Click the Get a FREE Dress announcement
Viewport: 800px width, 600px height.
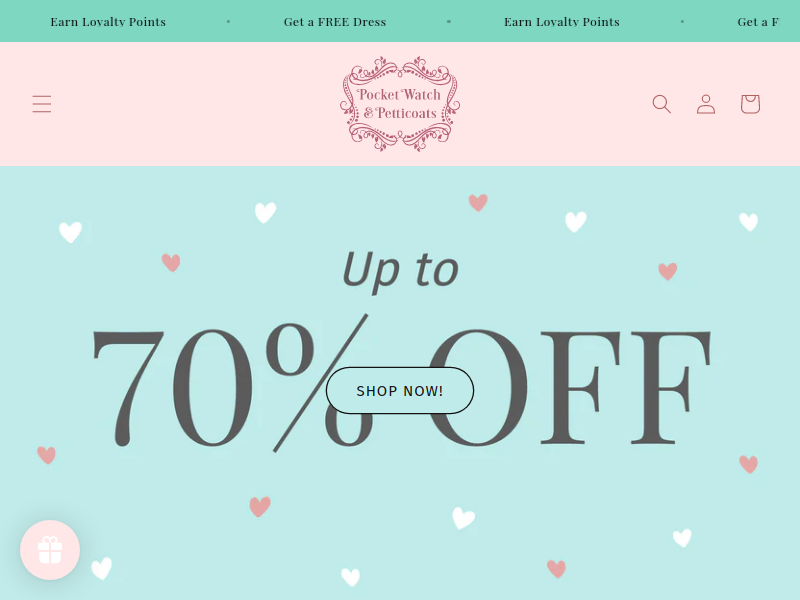(335, 22)
